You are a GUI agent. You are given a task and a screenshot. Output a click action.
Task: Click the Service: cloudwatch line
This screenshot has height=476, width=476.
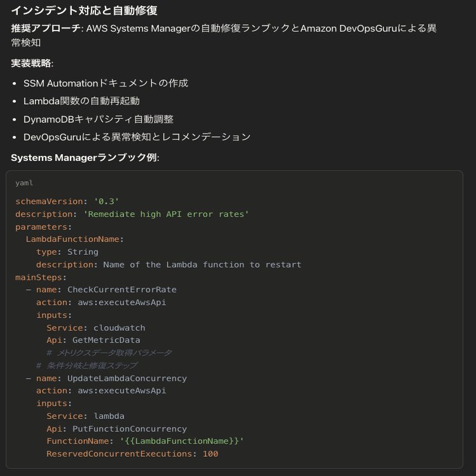click(96, 328)
